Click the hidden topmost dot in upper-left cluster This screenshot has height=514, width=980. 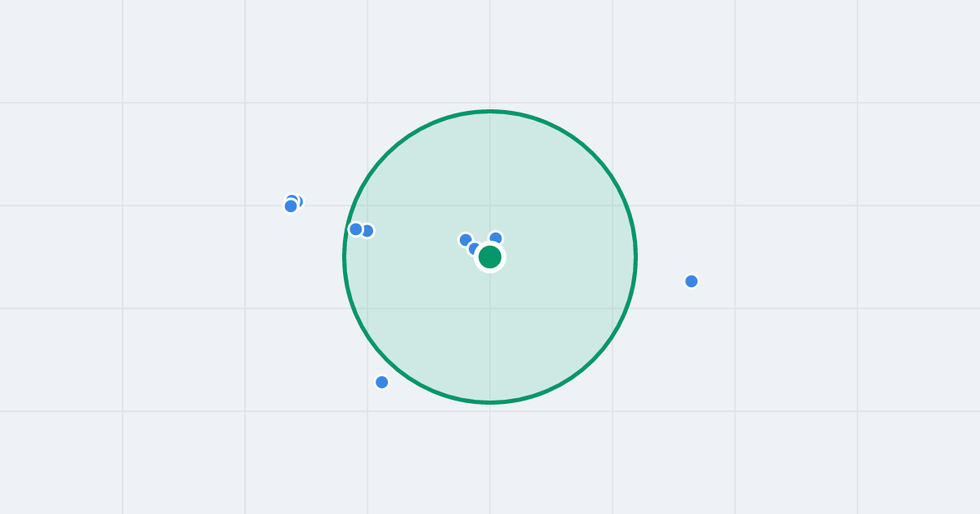(292, 200)
